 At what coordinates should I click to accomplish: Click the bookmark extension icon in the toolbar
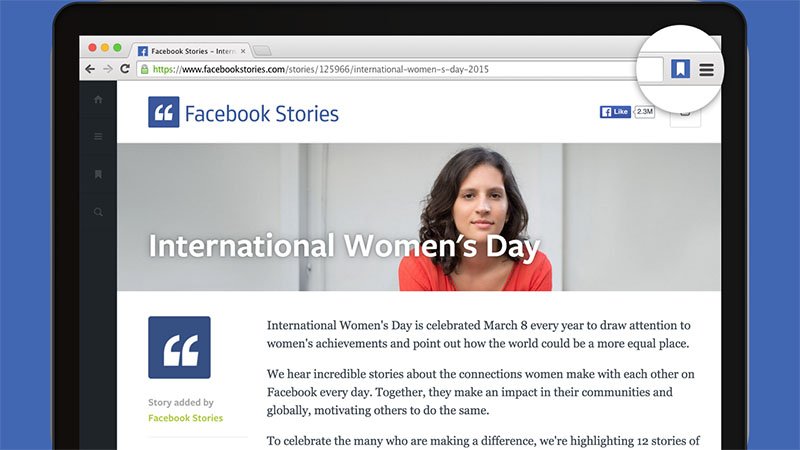(x=680, y=69)
